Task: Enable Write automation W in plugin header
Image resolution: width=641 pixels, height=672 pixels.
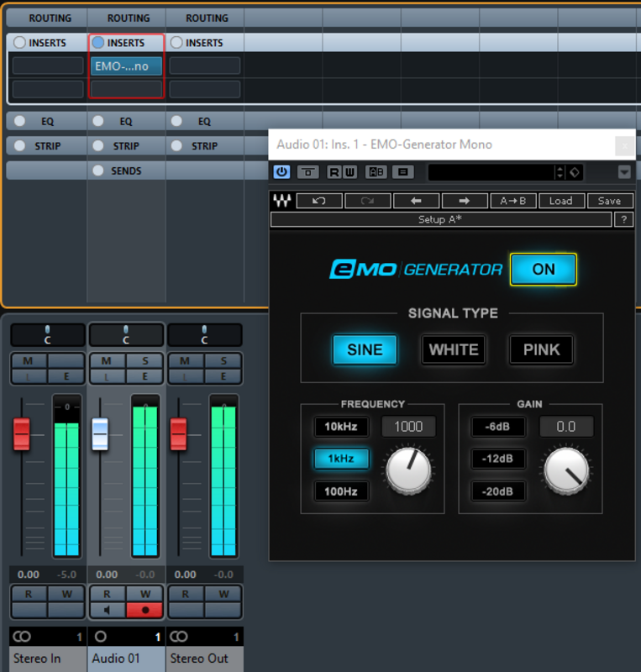Action: [349, 172]
